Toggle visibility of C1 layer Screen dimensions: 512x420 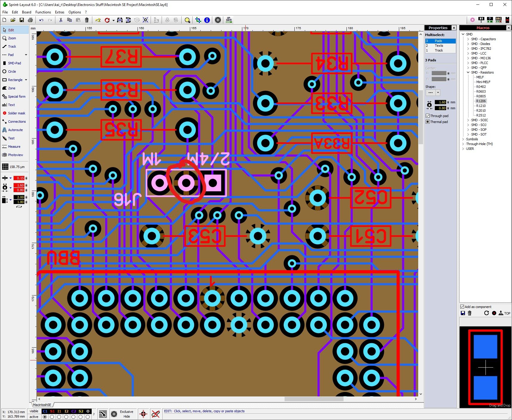pyautogui.click(x=45, y=411)
